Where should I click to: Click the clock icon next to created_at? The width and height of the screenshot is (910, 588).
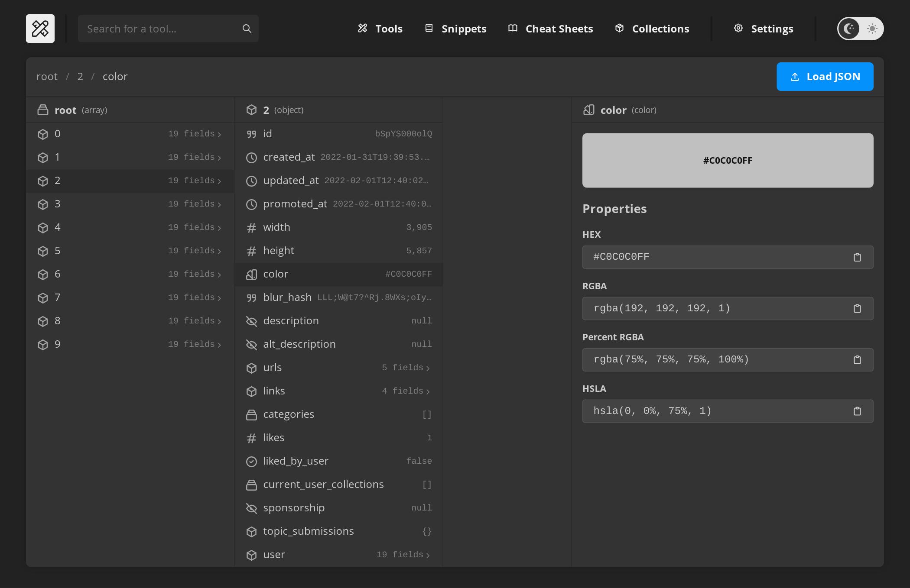point(252,157)
